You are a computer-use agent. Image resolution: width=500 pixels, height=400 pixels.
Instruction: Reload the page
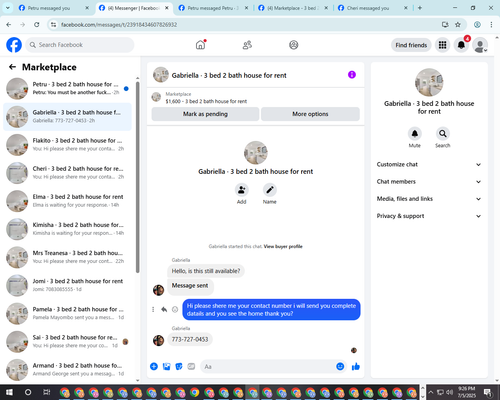pyautogui.click(x=37, y=24)
